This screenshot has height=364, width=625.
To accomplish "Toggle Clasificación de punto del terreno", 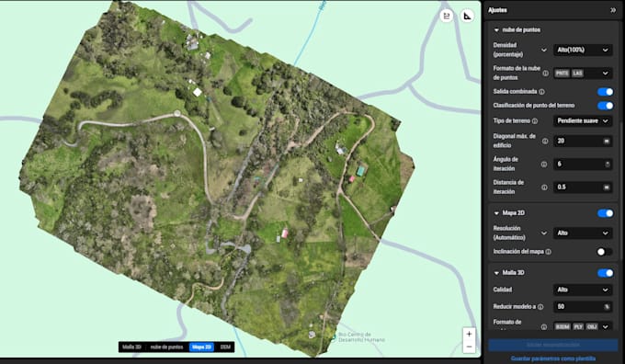I will (x=605, y=106).
